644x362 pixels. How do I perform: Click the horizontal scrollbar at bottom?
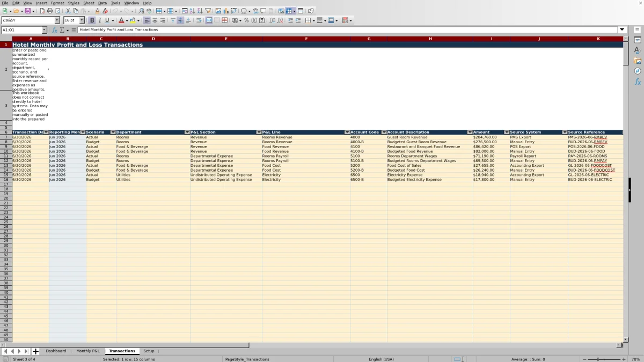click(127, 345)
